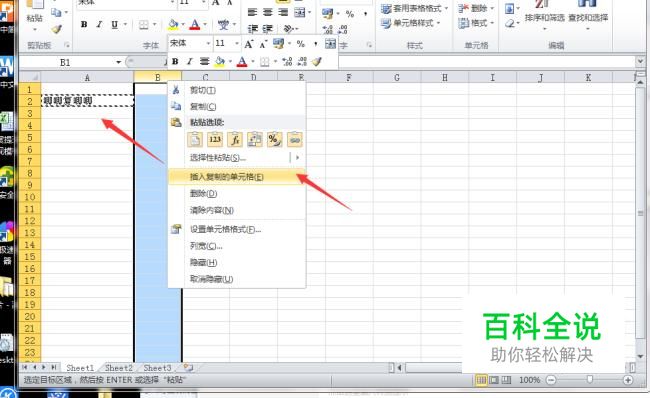
Task: Click the Clear eraser icon in the ribbon editing group
Action: (x=510, y=24)
